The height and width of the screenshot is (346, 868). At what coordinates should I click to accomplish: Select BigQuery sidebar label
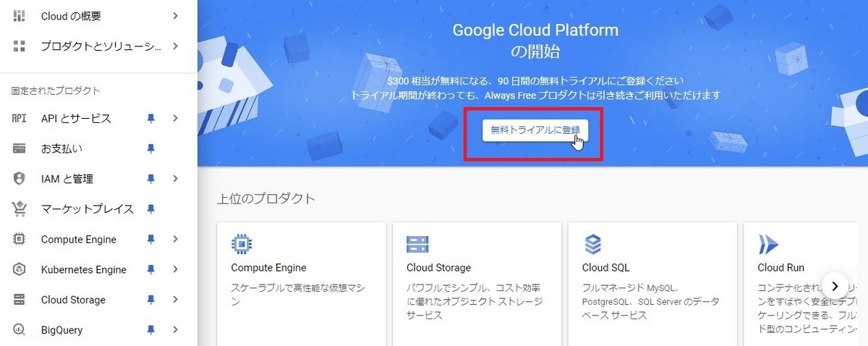61,330
